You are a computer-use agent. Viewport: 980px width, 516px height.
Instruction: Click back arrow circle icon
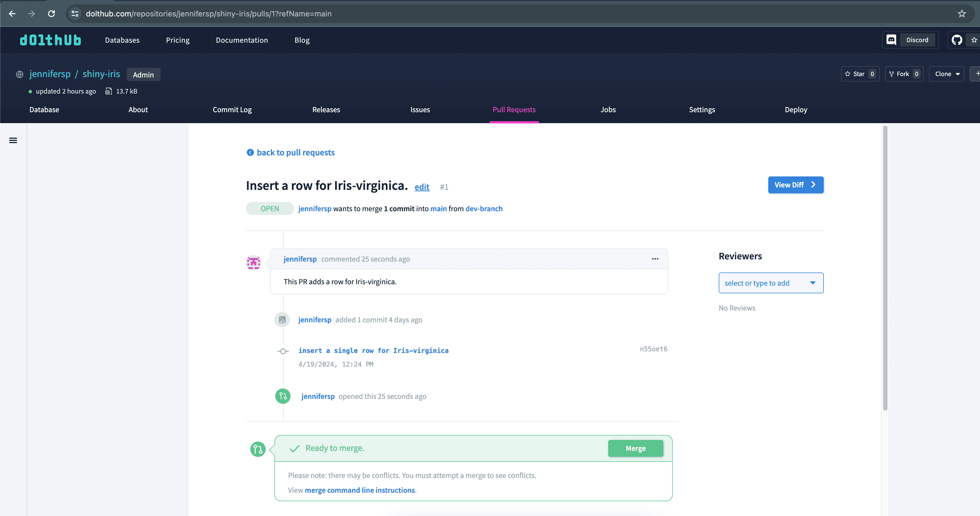(x=250, y=153)
